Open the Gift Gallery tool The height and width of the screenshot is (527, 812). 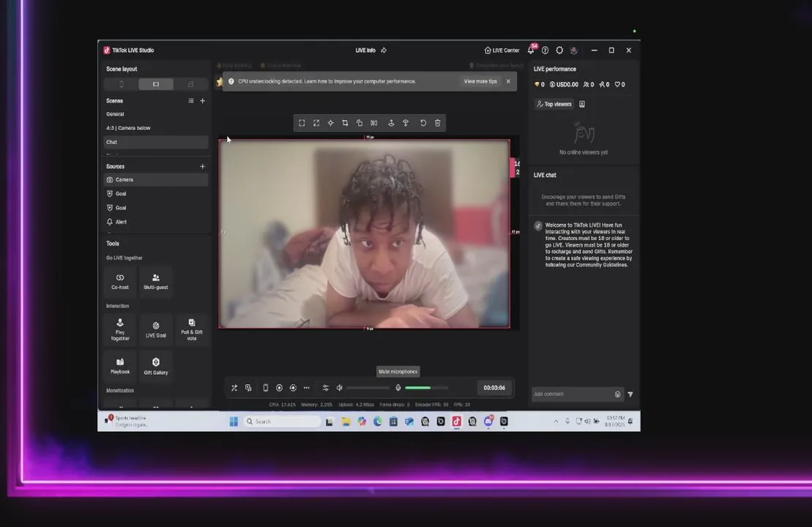(156, 366)
